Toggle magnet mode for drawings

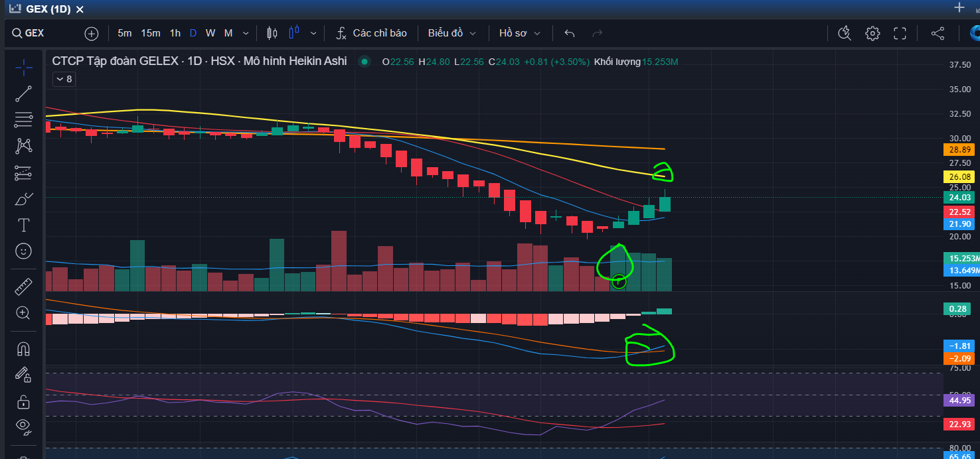(23, 349)
